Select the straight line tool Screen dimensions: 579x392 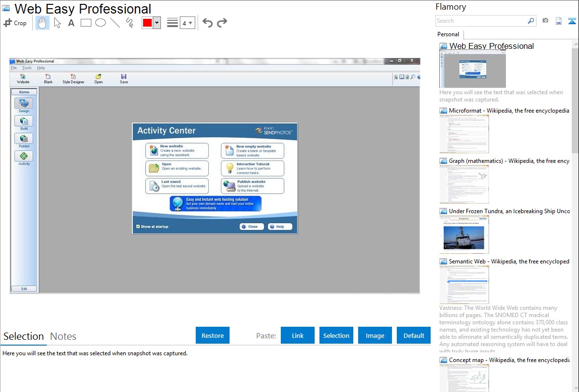(x=115, y=23)
